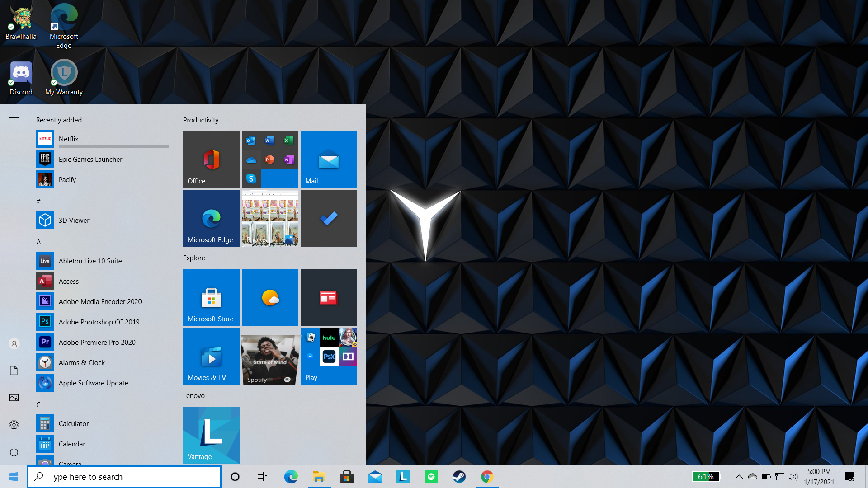Image resolution: width=868 pixels, height=488 pixels.
Task: Open the Netflix app entry
Action: pos(68,139)
